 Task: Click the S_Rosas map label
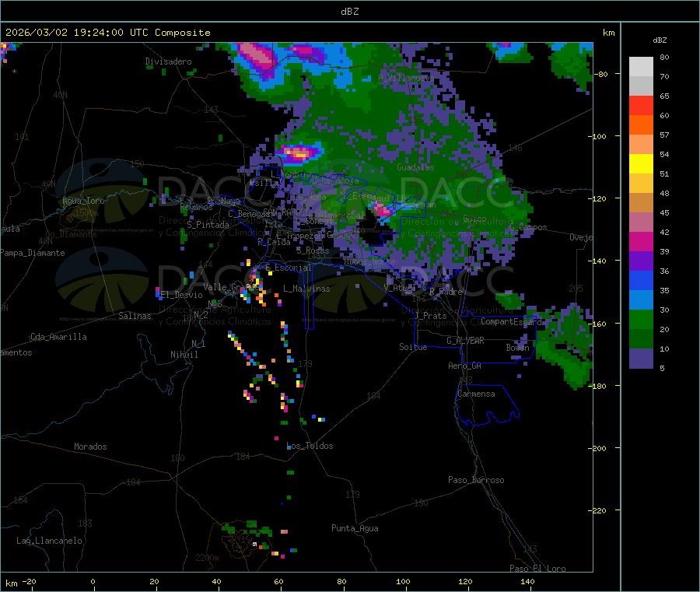click(313, 251)
